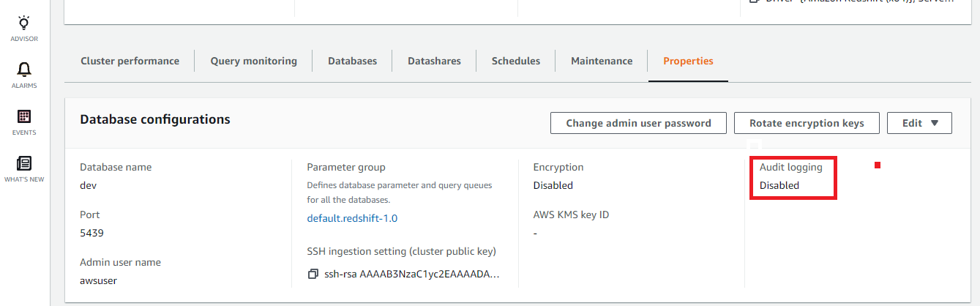Switch to the Maintenance tab
The height and width of the screenshot is (306, 980).
click(602, 61)
